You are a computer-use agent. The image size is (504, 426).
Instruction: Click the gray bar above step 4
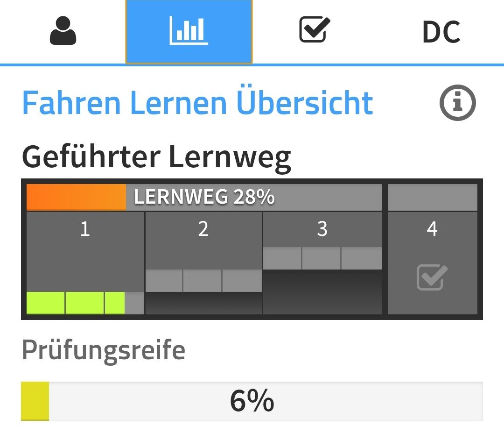pyautogui.click(x=433, y=198)
